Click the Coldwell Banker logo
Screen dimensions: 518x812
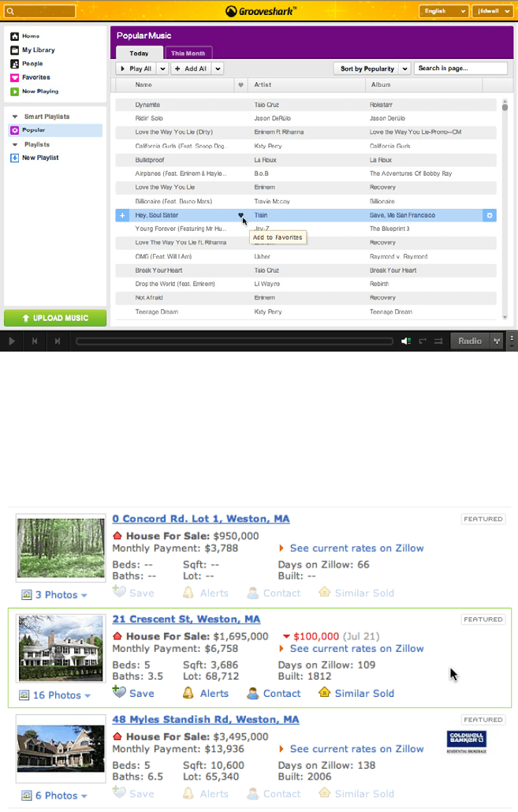point(466,742)
